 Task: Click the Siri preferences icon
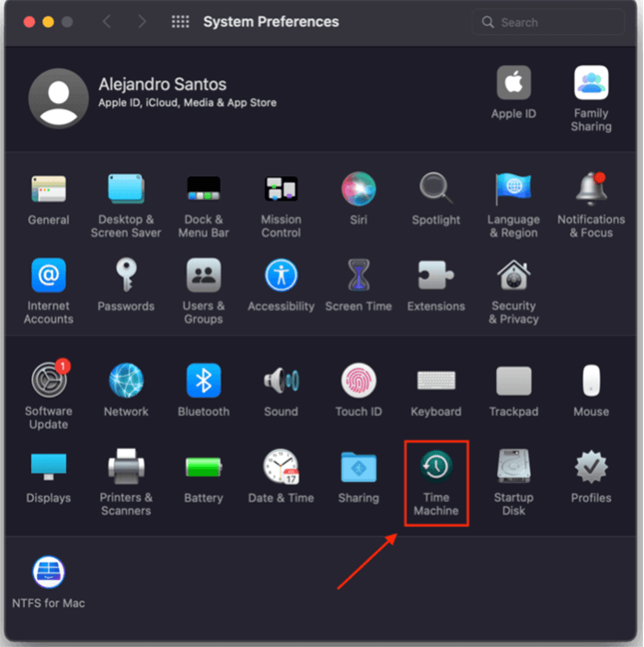[x=358, y=190]
